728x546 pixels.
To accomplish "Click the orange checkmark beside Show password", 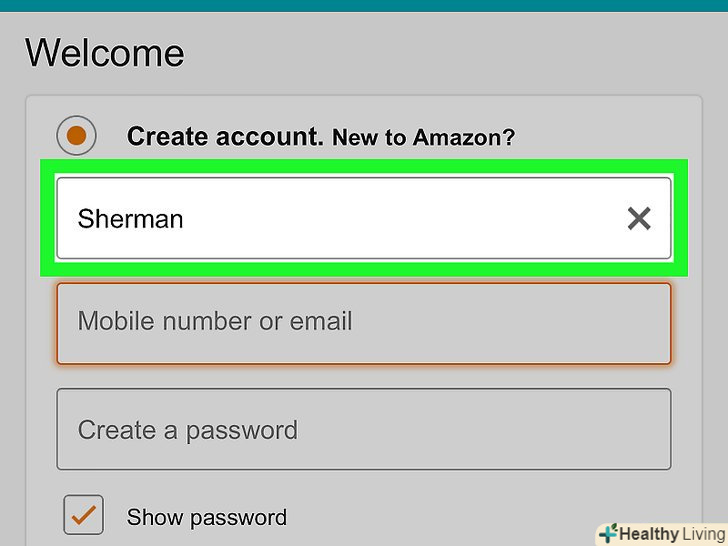I will click(83, 515).
